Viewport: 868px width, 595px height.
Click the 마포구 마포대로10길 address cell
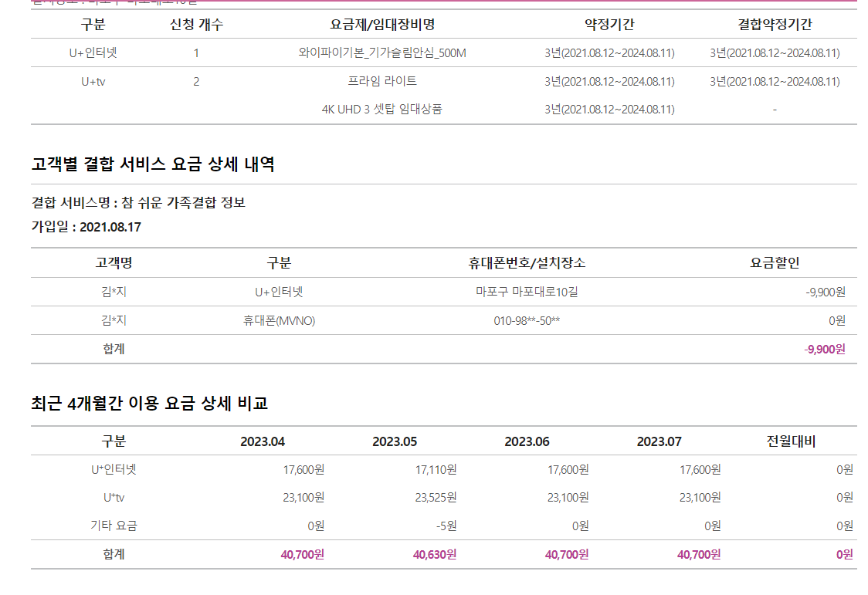pos(527,292)
